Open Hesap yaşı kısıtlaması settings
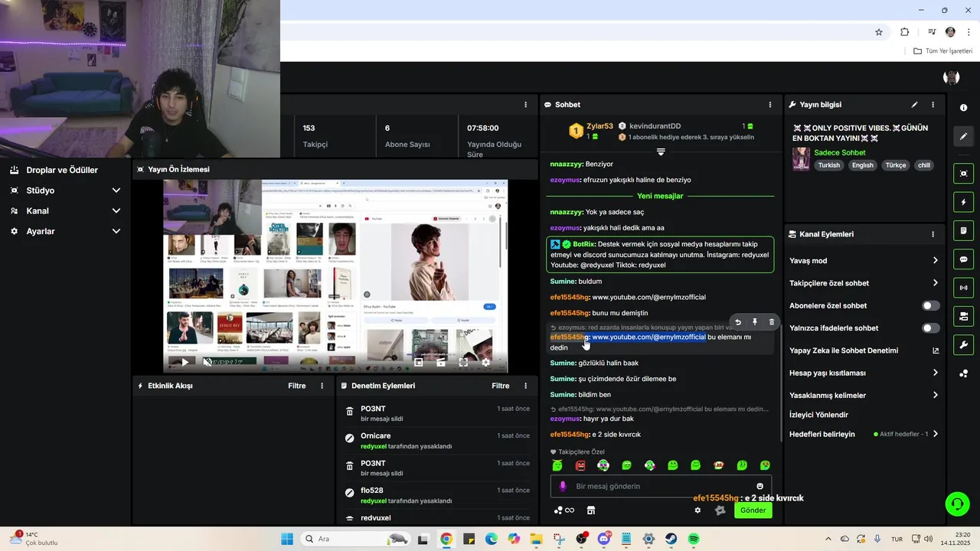 (864, 373)
